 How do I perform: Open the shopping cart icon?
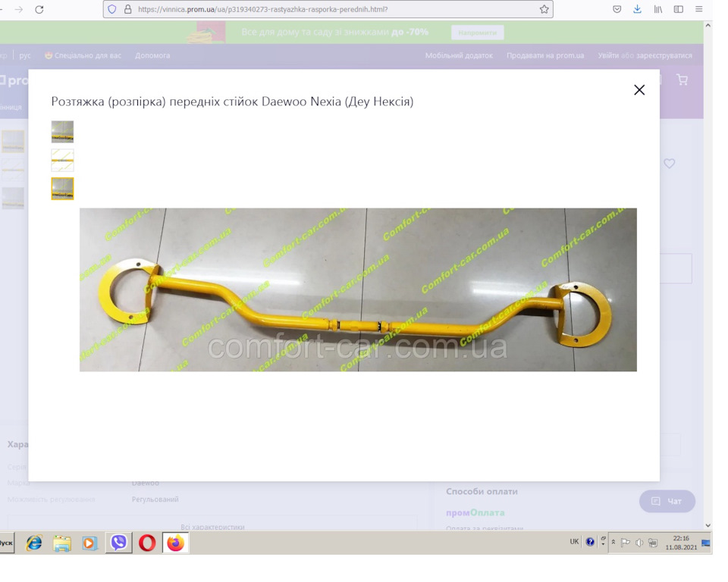click(682, 80)
